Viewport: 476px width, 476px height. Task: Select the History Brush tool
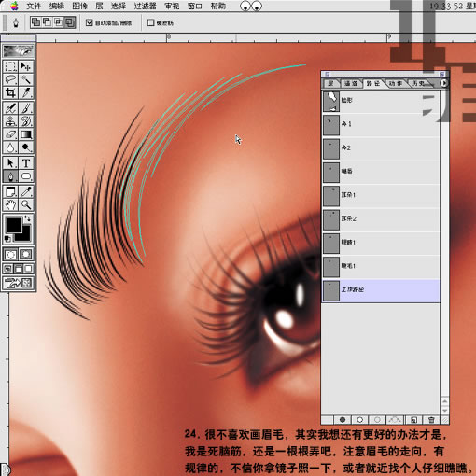pos(26,121)
